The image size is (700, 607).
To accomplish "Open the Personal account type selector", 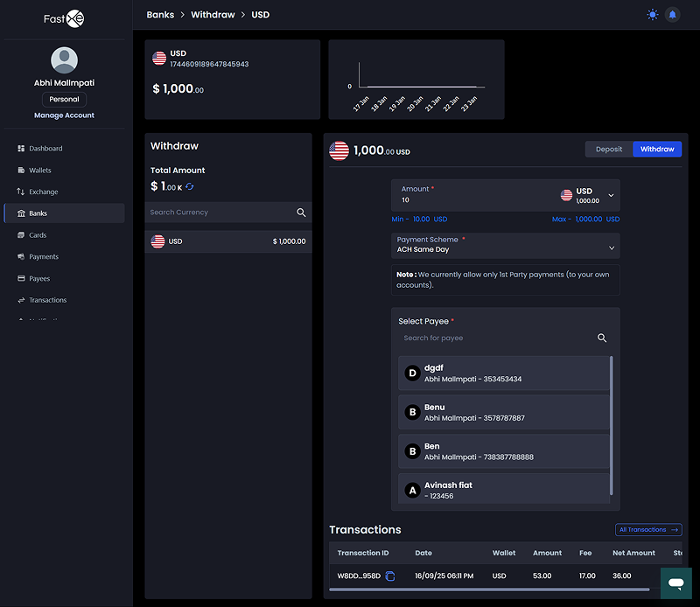I will [x=65, y=100].
